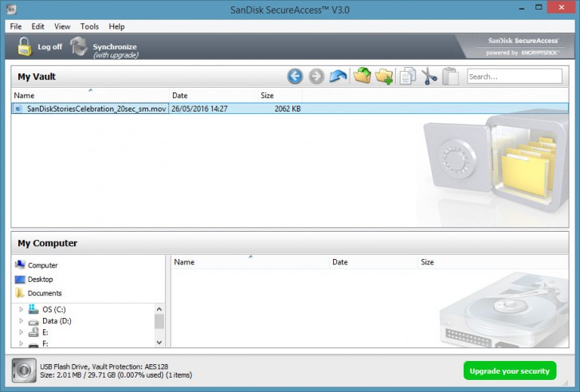
Task: Close the SecureAccess window
Action: tap(561, 7)
